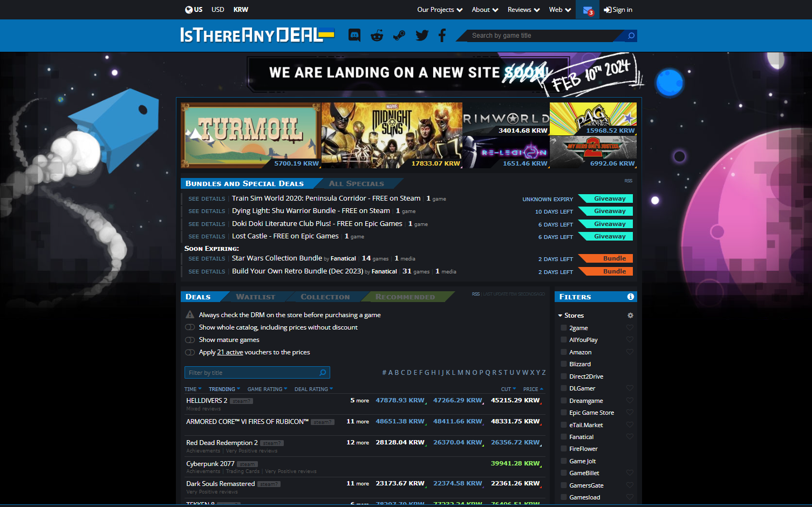Open the About dropdown menu
Viewport: 812px width, 507px height.
[x=485, y=10]
